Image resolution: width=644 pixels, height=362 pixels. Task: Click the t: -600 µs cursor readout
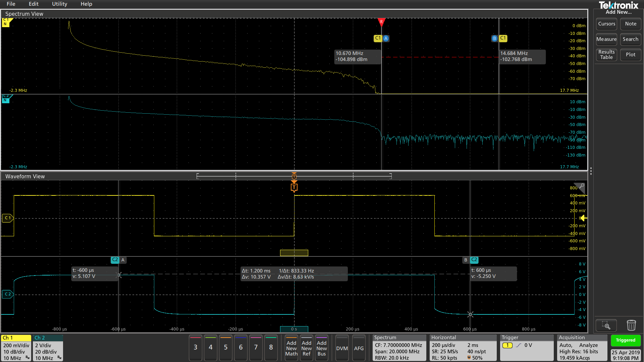coord(95,273)
